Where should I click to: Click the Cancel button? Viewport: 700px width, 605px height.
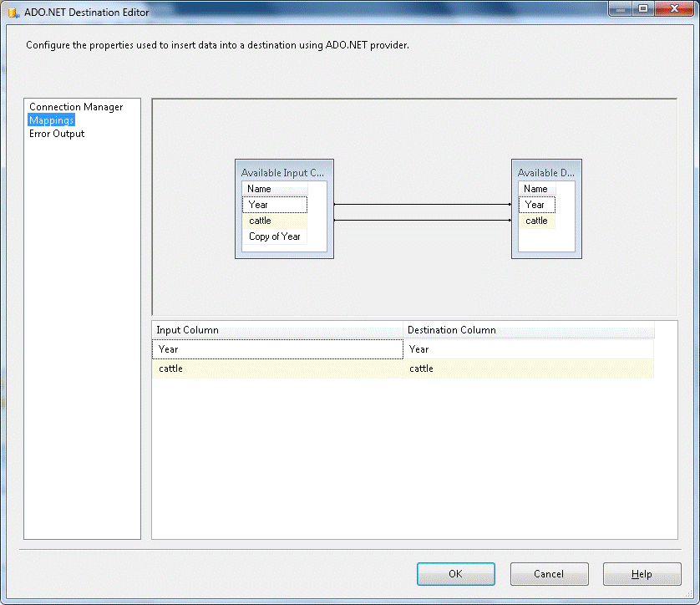[549, 574]
